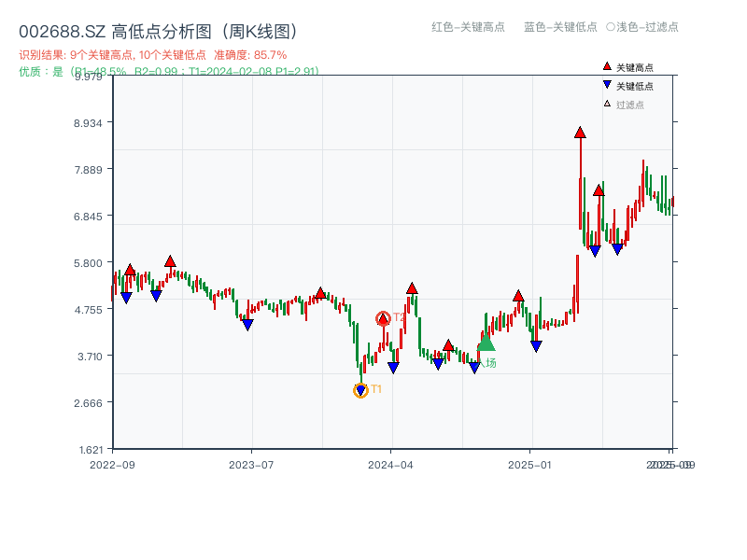The height and width of the screenshot is (560, 747).
Task: Click the 3.710 y-axis value
Action: [90, 357]
